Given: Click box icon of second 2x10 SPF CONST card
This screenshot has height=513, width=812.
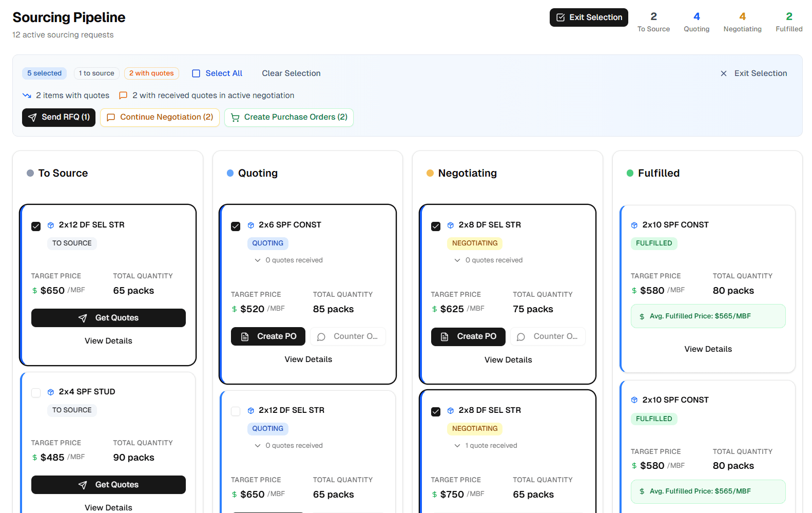Looking at the screenshot, I should coord(634,400).
